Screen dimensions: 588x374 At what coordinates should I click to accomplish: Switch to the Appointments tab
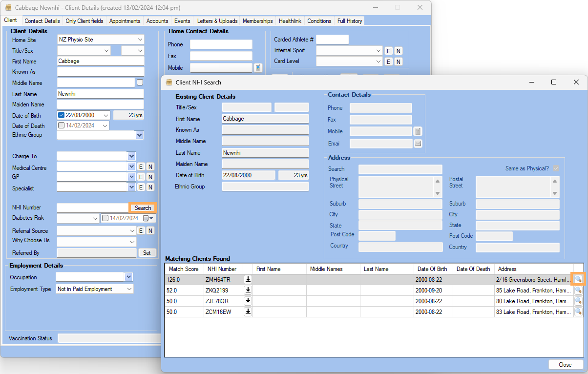[125, 21]
